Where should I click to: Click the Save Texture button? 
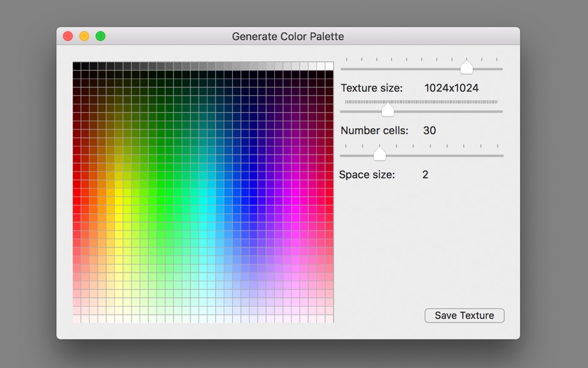[464, 315]
